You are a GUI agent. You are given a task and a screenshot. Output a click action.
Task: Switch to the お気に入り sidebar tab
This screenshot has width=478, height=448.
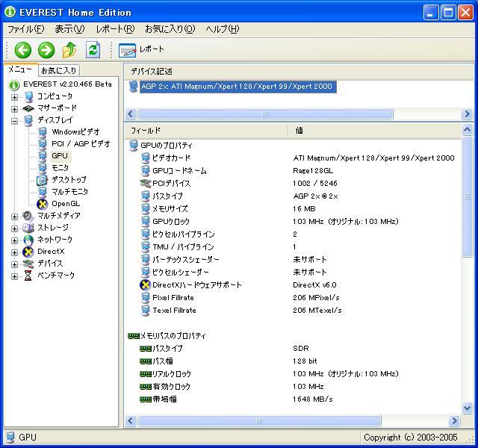[59, 71]
